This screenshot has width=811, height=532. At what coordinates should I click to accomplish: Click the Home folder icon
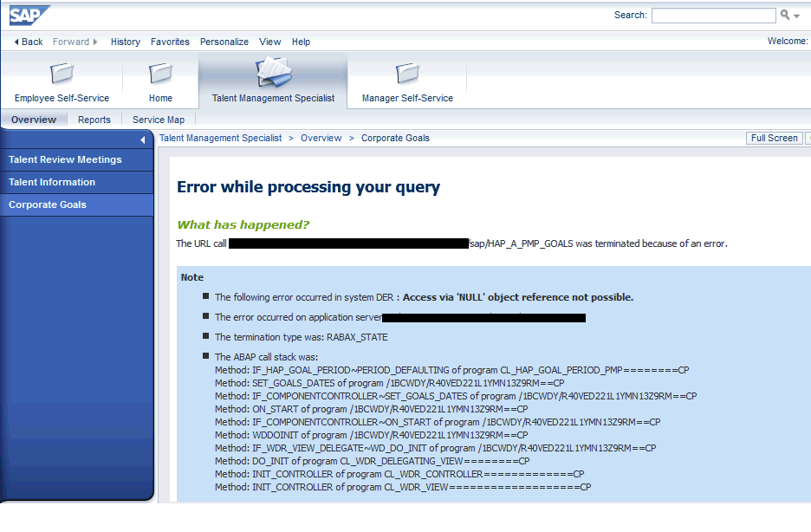(x=160, y=73)
